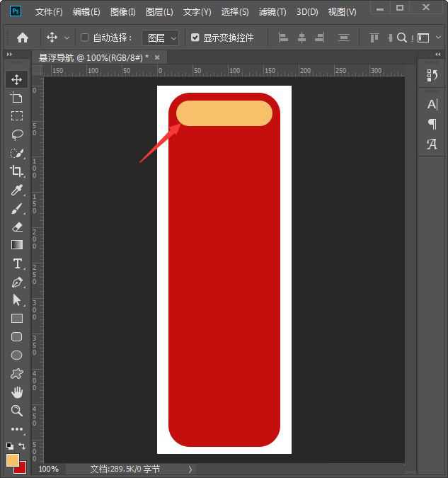Swap foreground and background colors
This screenshot has width=448, height=478.
(22, 446)
